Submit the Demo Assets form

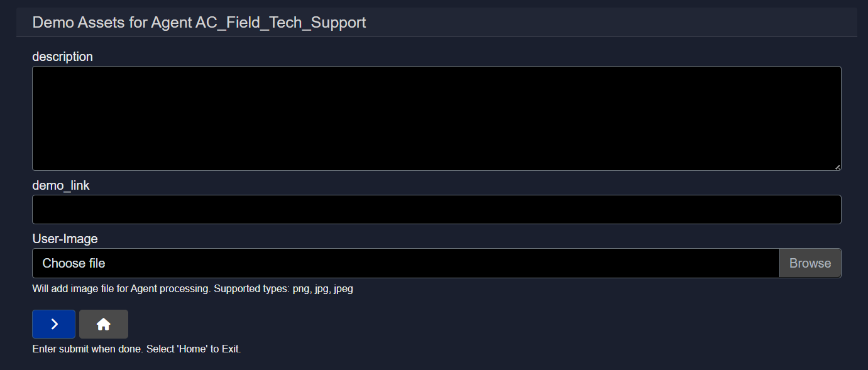pyautogui.click(x=54, y=324)
